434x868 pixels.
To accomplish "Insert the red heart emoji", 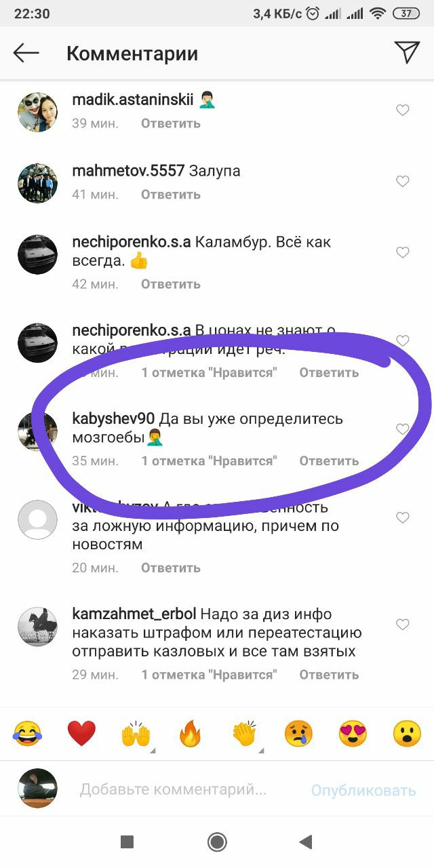I will (81, 734).
